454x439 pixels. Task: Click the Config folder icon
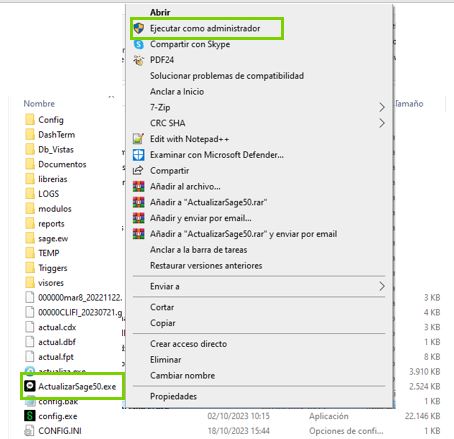[30, 119]
